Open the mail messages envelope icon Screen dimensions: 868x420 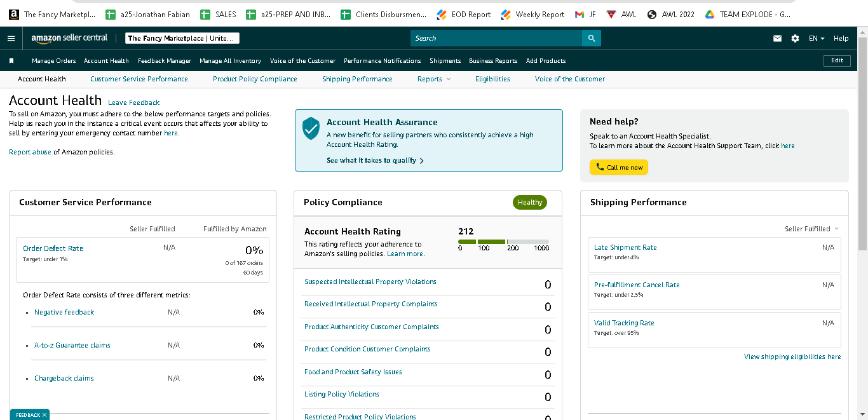pos(777,38)
